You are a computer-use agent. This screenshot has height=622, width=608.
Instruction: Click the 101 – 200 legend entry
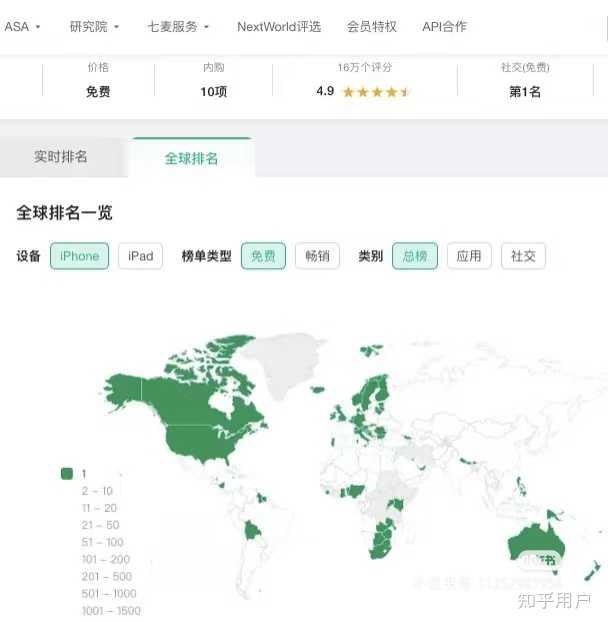coord(105,559)
